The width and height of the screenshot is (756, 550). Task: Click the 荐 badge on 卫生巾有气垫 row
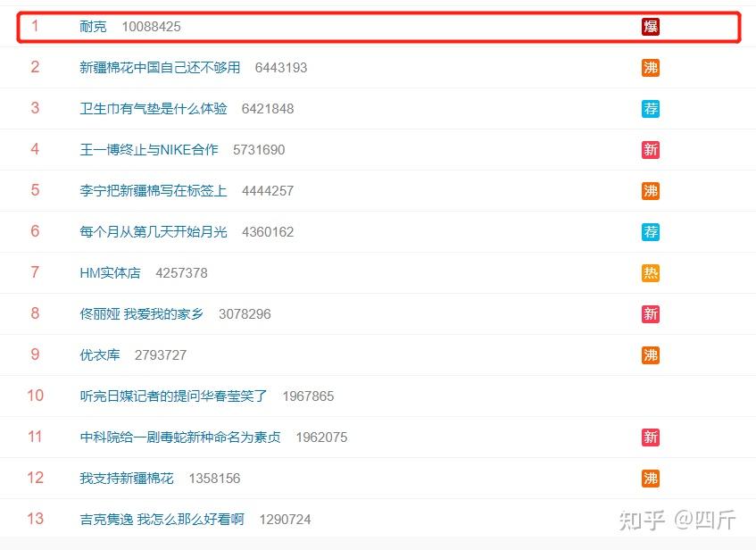point(651,109)
